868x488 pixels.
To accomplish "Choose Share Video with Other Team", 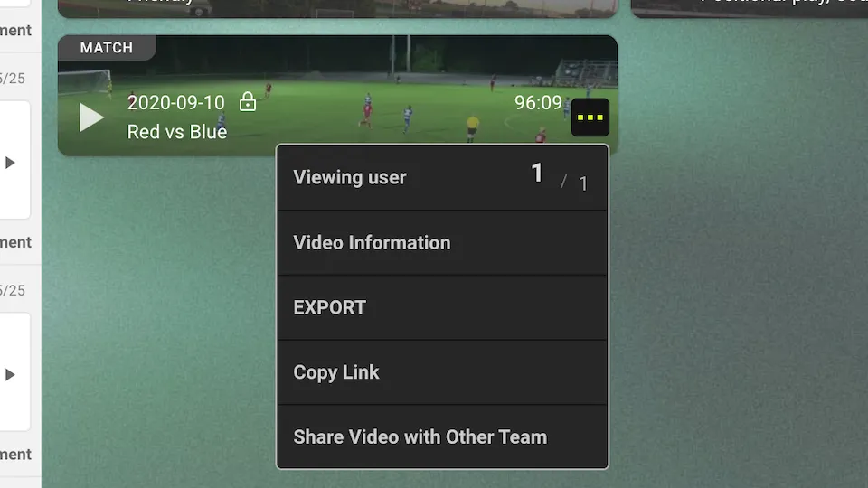I will (442, 436).
